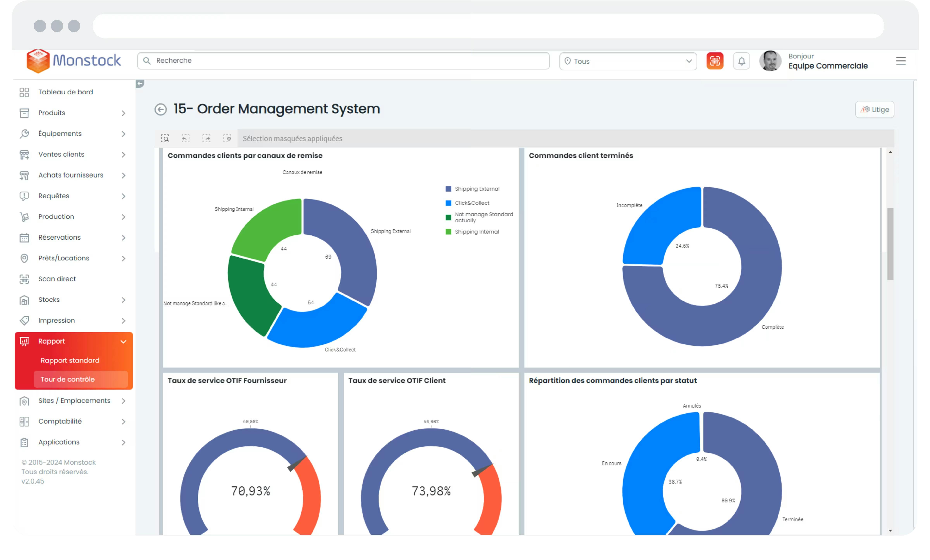The width and height of the screenshot is (930, 560).
Task: Click the smart search selection tool icon
Action: (x=165, y=138)
